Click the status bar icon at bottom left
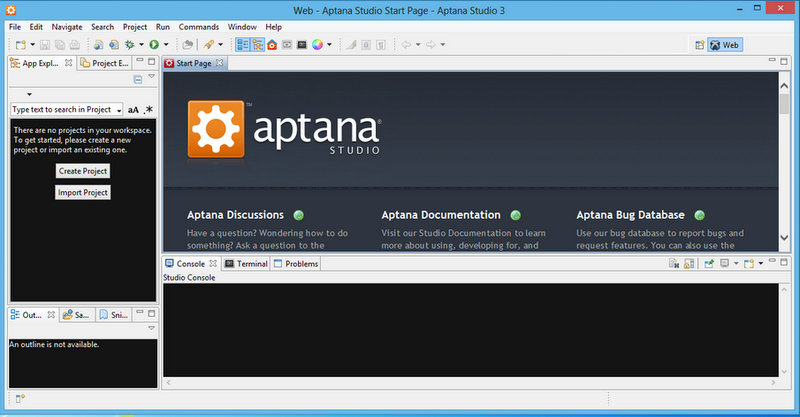 20,399
